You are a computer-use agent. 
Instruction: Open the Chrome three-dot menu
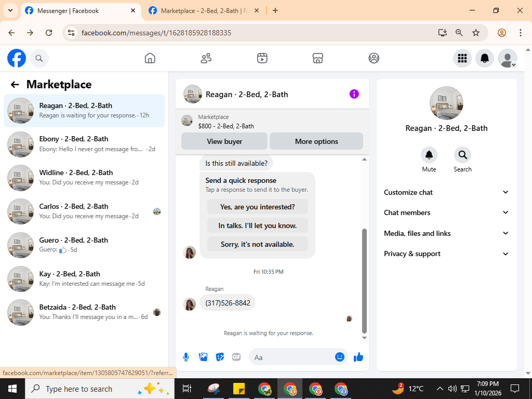coord(520,33)
